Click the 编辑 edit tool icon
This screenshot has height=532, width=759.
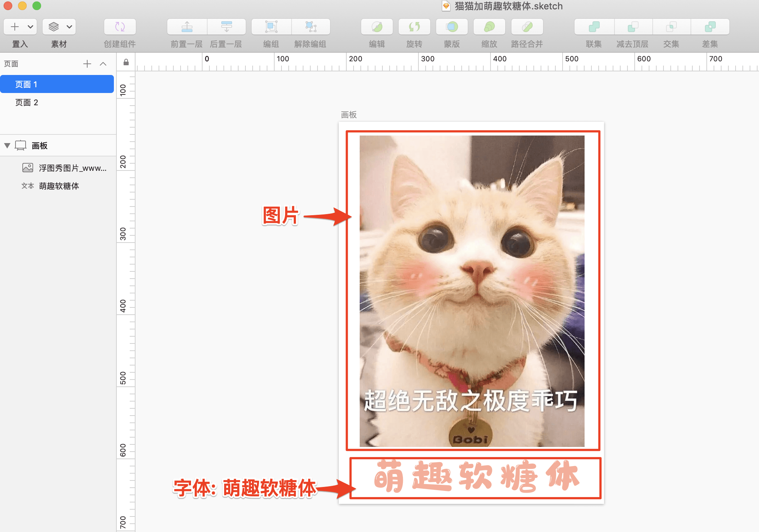tap(377, 27)
